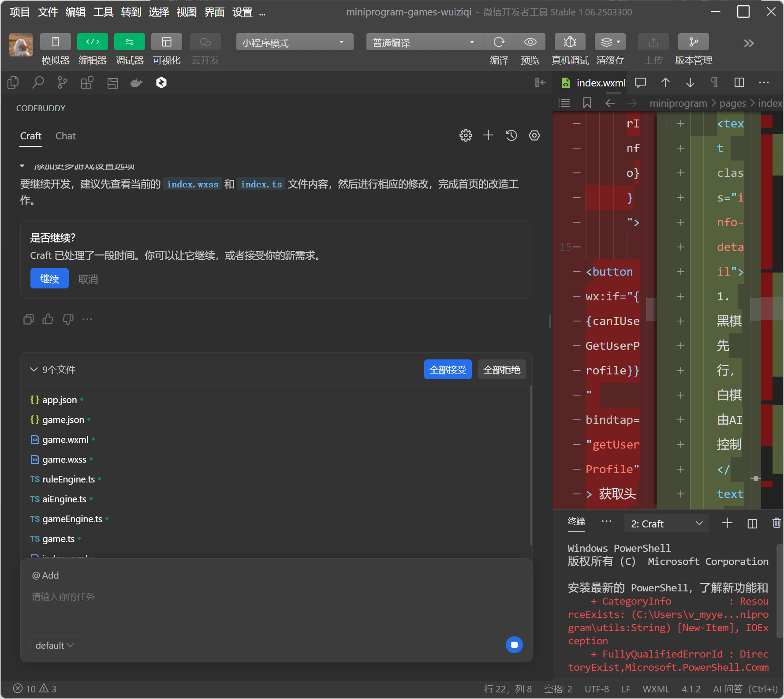Collapse the 9个文件 file list
Screen dimensions: 784x699
pos(34,370)
